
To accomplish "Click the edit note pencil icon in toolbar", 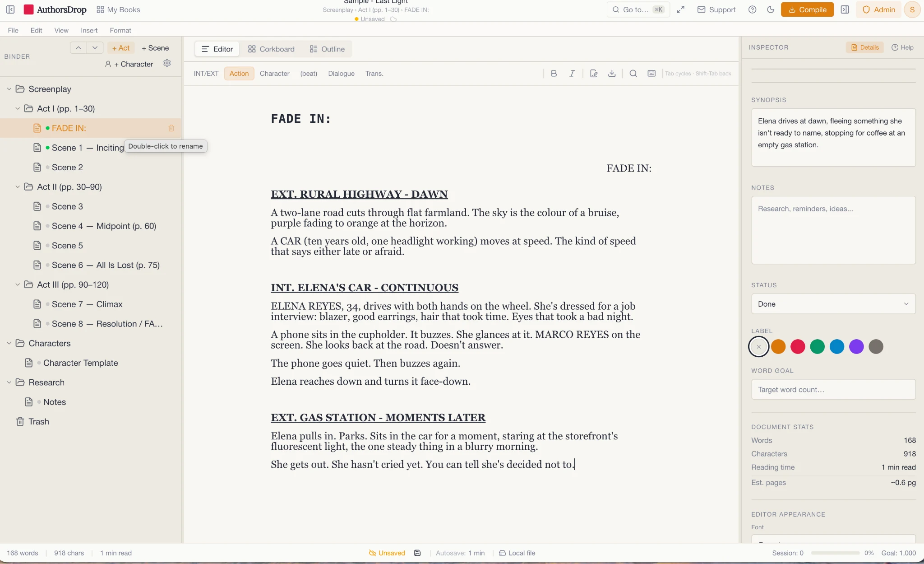I will [594, 74].
